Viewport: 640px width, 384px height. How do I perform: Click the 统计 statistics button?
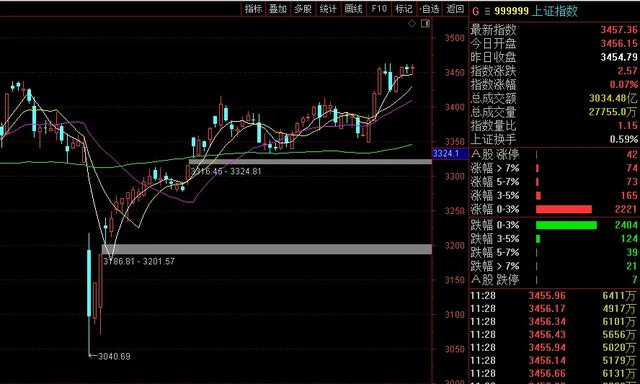coord(328,9)
